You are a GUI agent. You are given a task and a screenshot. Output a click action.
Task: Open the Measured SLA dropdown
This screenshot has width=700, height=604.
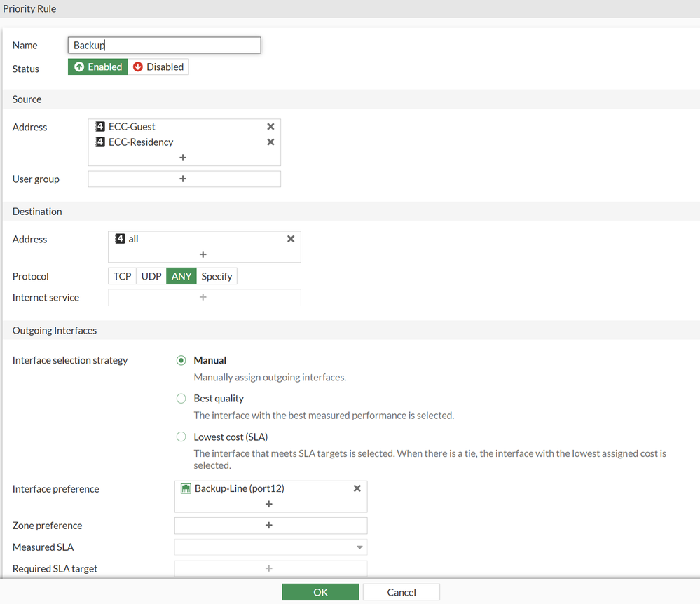271,547
